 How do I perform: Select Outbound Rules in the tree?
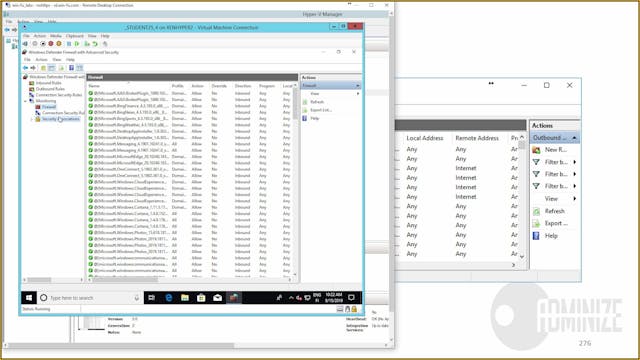coord(50,89)
